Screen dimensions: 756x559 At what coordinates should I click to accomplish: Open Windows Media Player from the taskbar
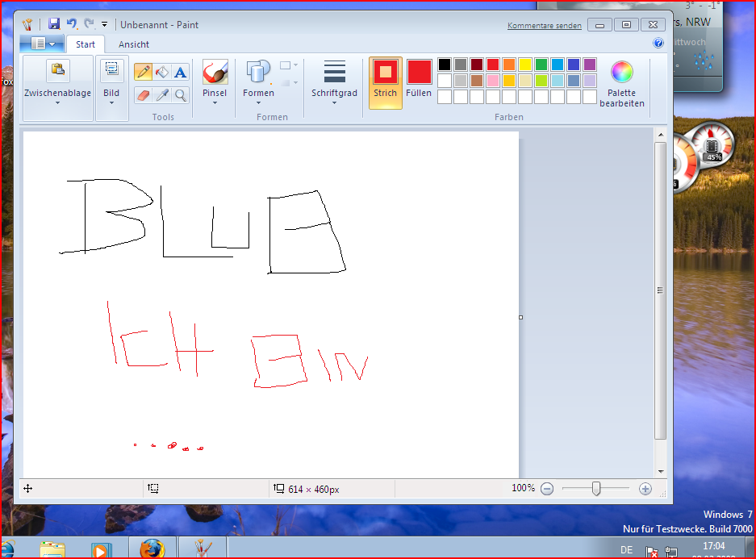101,550
